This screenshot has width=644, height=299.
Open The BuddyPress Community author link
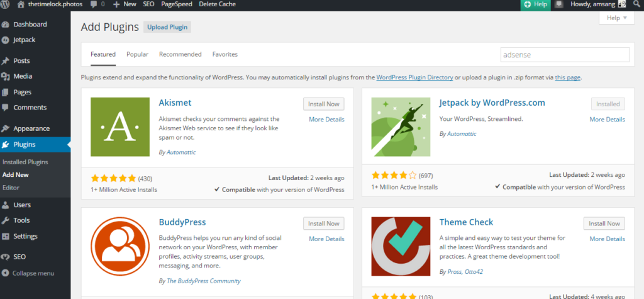(x=204, y=281)
